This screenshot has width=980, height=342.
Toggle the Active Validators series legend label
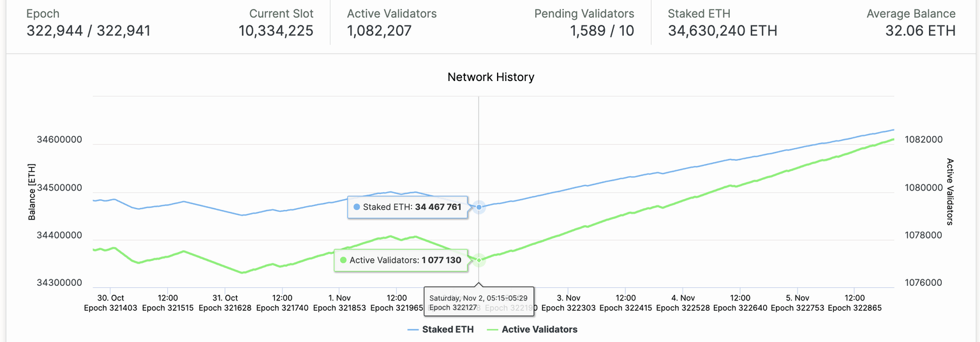pos(539,330)
